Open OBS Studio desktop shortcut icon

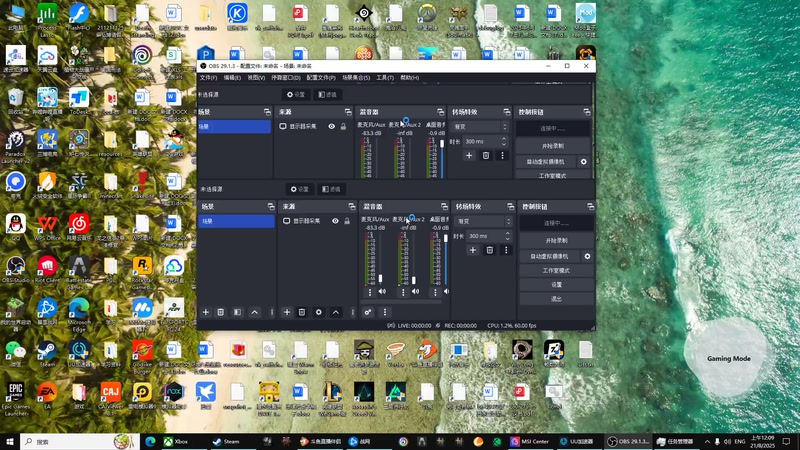point(15,269)
